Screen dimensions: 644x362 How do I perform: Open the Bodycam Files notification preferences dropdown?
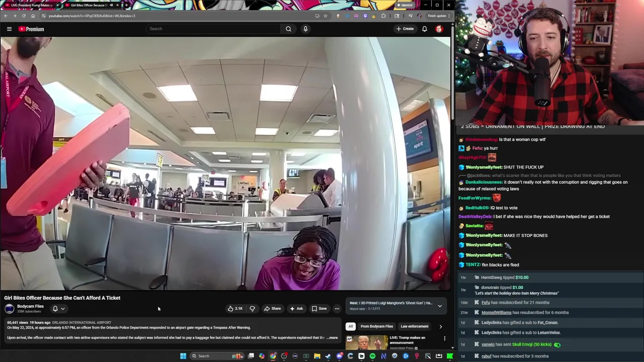pos(58,309)
